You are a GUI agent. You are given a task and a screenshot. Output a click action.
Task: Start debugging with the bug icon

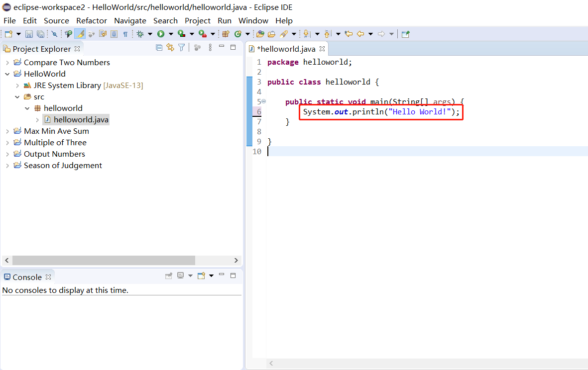pos(140,34)
